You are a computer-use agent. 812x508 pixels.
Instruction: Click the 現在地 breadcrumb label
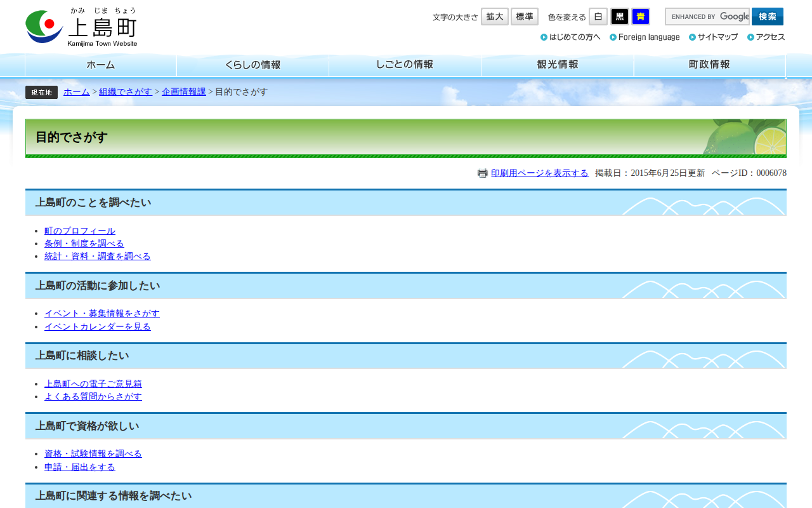41,93
